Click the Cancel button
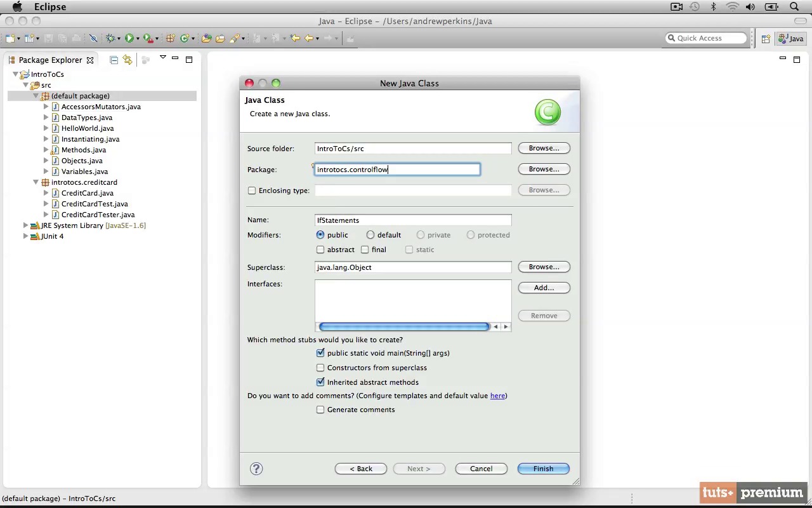The height and width of the screenshot is (508, 812). coord(481,469)
